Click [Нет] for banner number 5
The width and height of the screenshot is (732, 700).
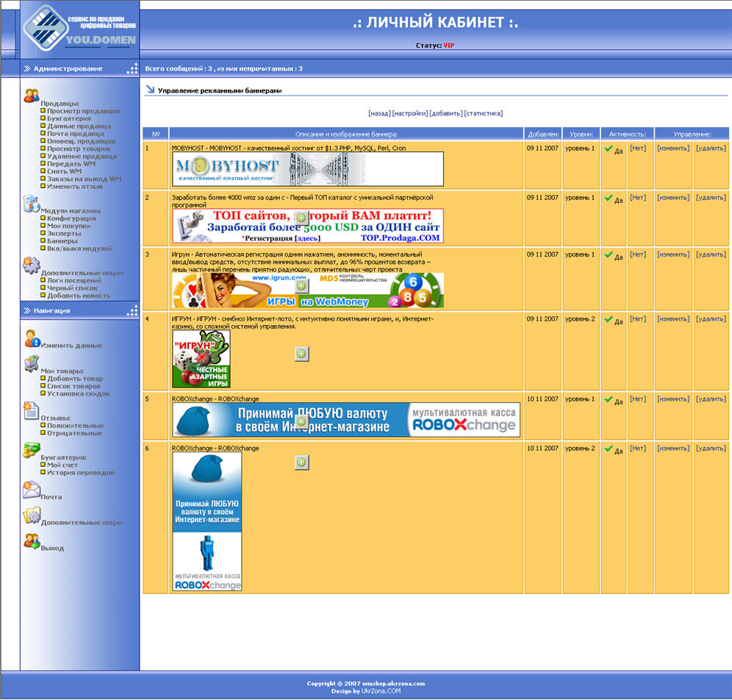click(x=638, y=399)
